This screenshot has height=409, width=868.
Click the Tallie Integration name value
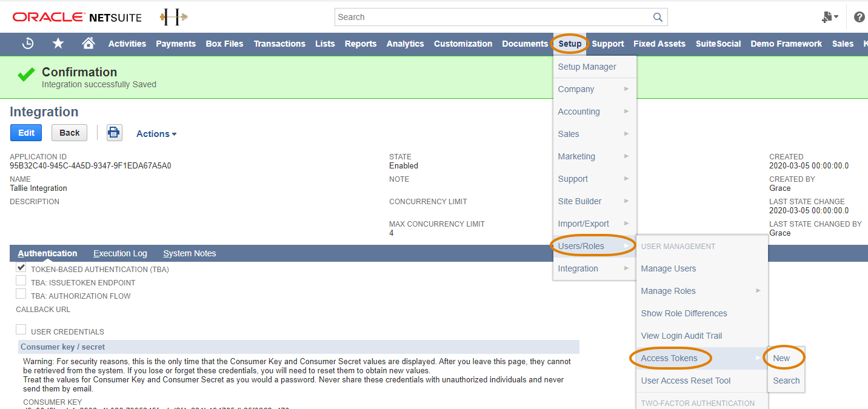pyautogui.click(x=38, y=188)
